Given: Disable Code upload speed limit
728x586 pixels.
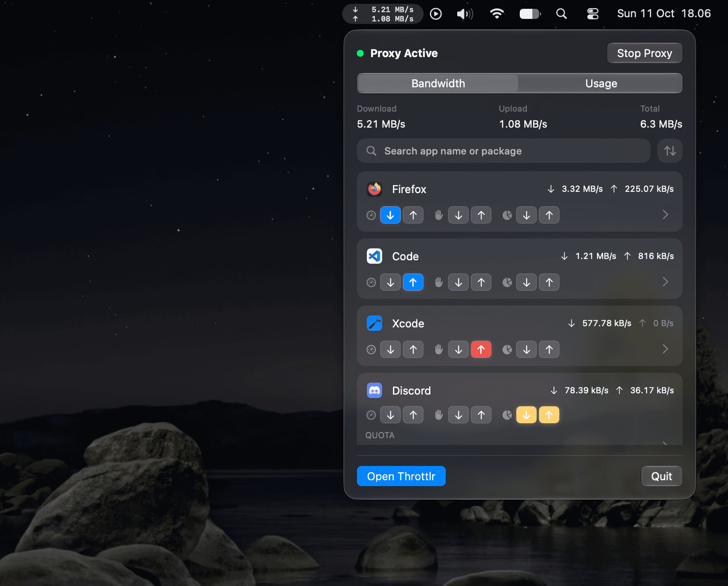Looking at the screenshot, I should tap(413, 283).
